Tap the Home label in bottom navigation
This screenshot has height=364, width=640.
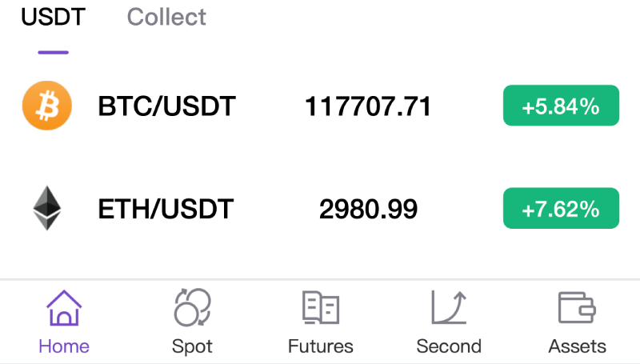64,346
